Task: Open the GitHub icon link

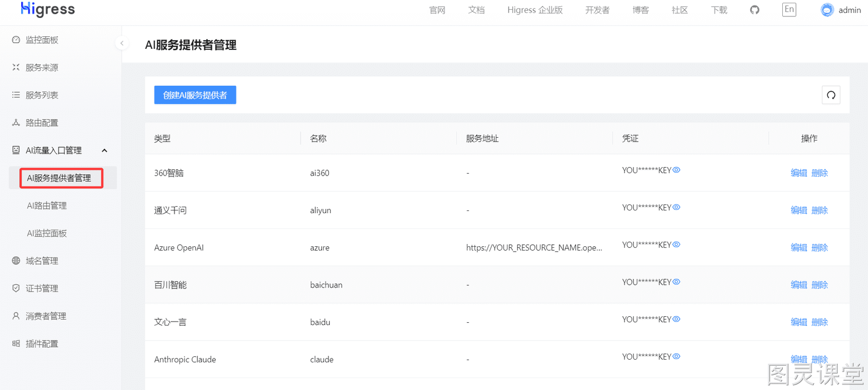Action: pos(755,10)
